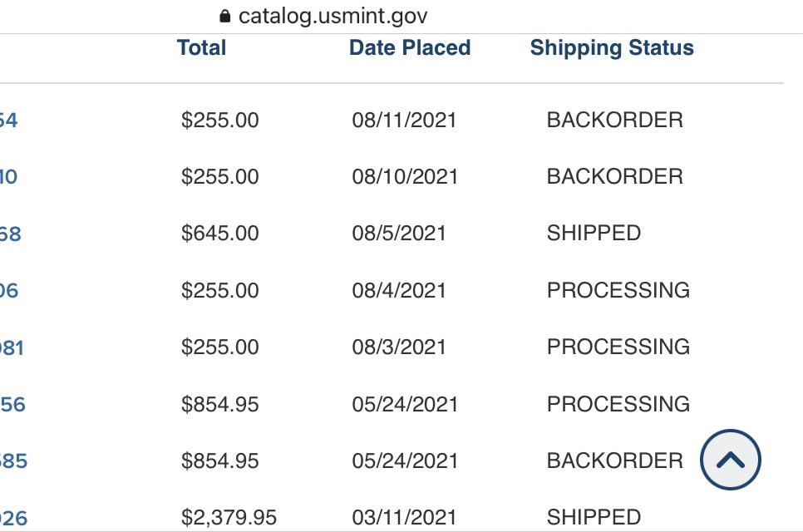Viewport: 803px width, 532px height.
Task: Open order link ending in 081
Action: pos(12,347)
